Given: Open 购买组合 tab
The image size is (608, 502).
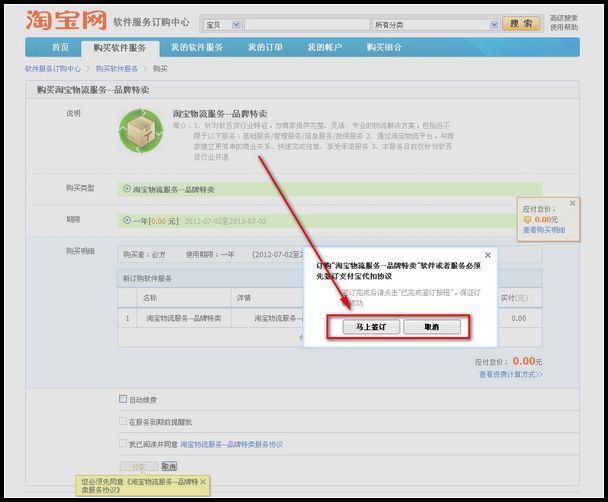Looking at the screenshot, I should point(384,47).
